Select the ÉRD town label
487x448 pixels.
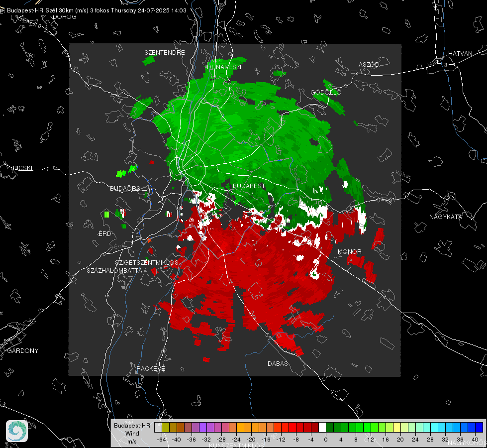104,233
